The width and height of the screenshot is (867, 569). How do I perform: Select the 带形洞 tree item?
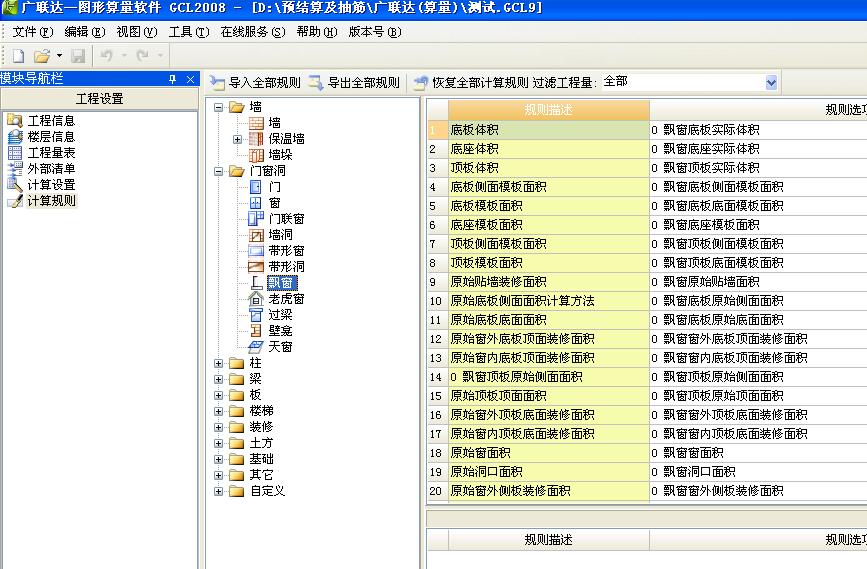click(286, 267)
